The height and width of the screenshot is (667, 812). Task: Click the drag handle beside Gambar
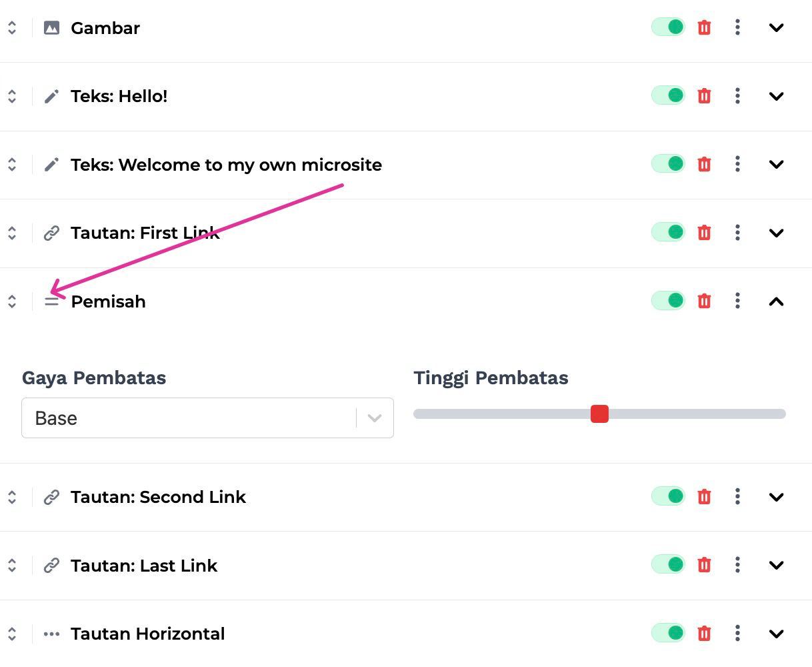pyautogui.click(x=12, y=27)
